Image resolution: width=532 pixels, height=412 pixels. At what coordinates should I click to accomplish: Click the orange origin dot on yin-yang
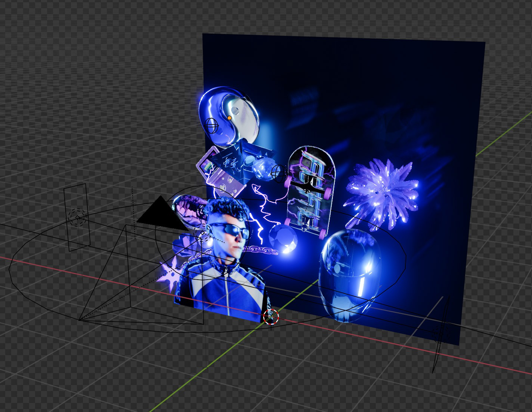pyautogui.click(x=229, y=118)
